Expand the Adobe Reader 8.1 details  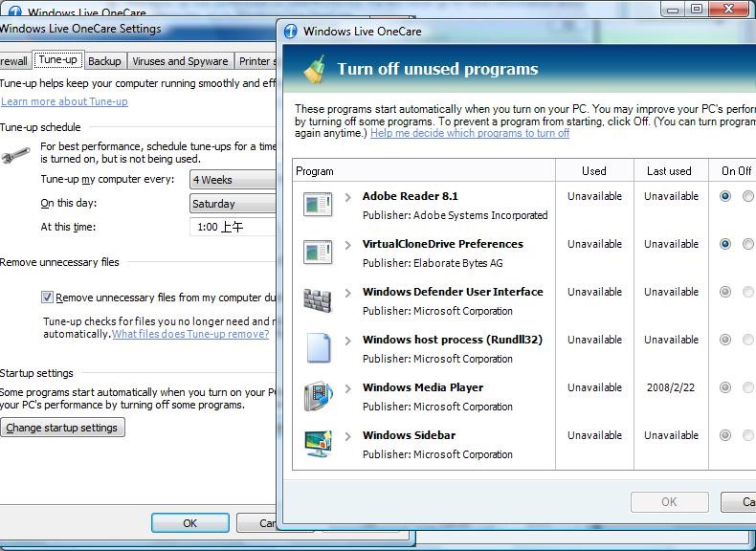click(x=347, y=197)
